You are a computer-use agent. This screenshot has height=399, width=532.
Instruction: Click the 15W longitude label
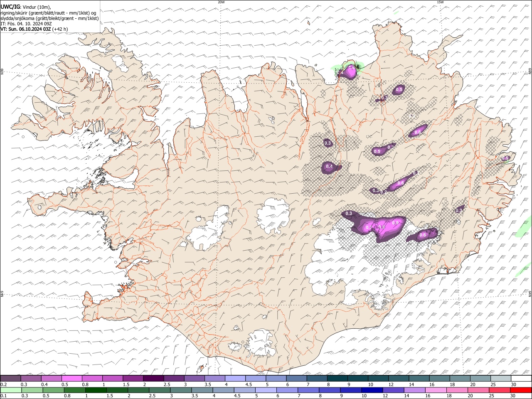click(440, 2)
